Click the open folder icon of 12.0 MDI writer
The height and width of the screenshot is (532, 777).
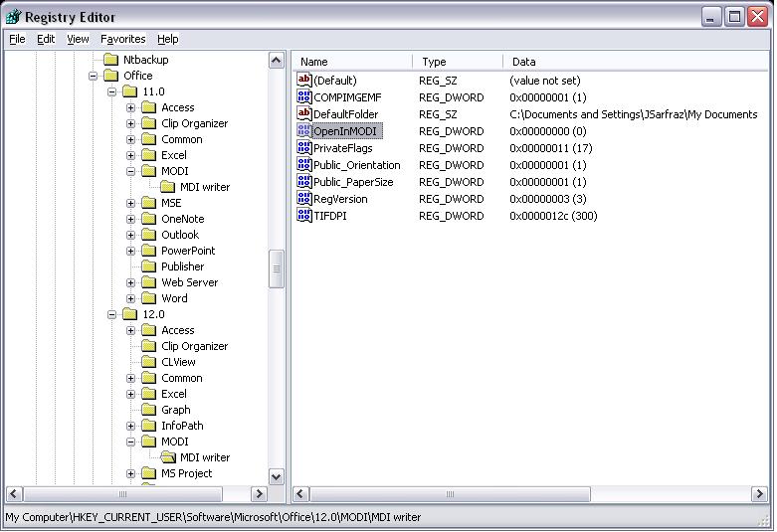point(168,457)
